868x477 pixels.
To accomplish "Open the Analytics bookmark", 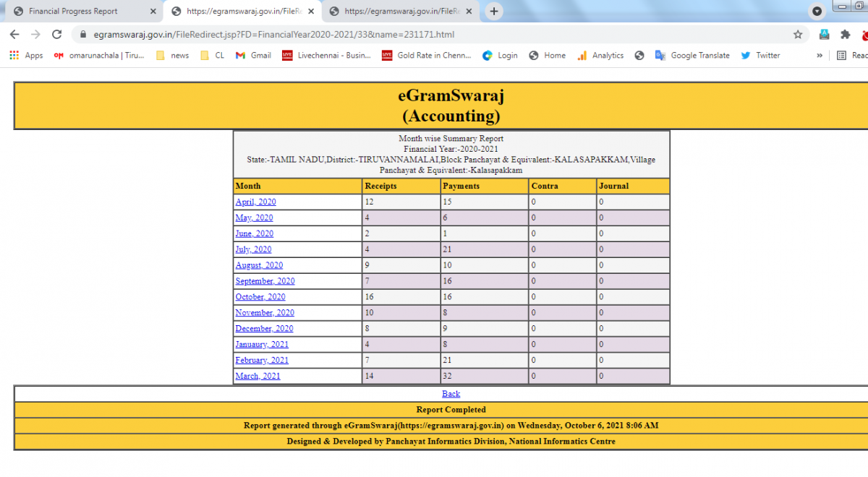I will click(x=600, y=56).
